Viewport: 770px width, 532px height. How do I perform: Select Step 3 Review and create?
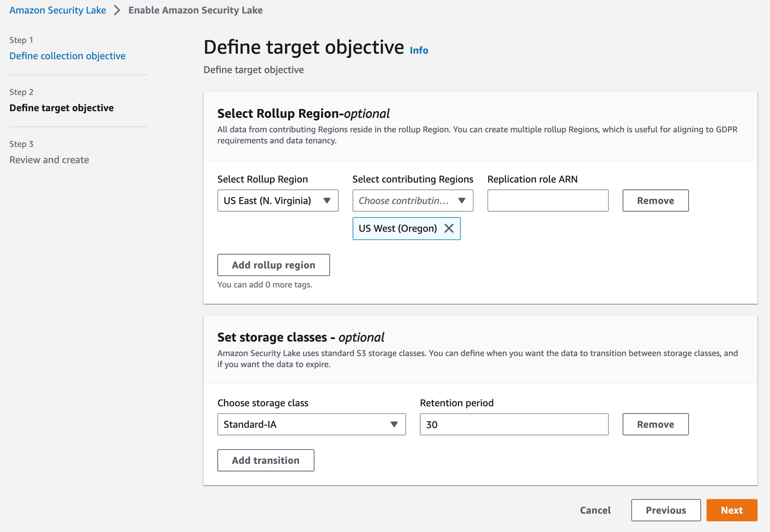[49, 160]
